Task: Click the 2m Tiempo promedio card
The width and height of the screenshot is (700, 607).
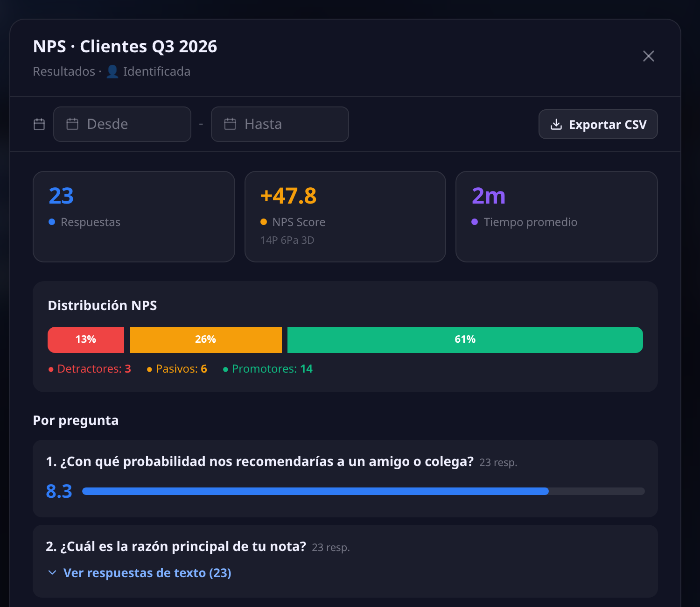Action: (557, 217)
